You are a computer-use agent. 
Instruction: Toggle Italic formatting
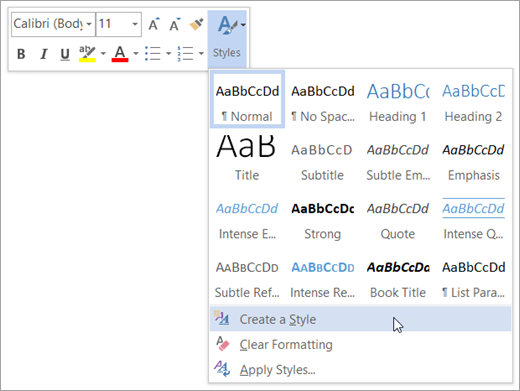click(43, 54)
